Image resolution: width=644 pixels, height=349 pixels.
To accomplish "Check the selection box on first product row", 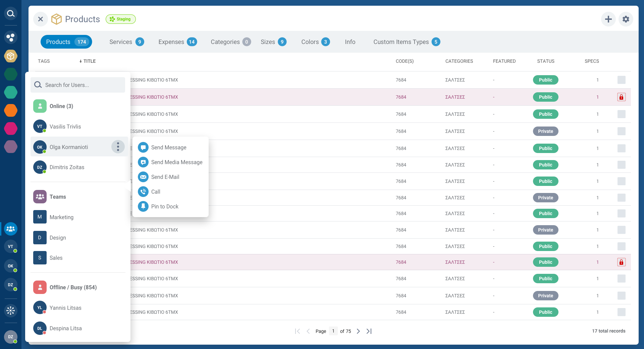I will tap(622, 80).
